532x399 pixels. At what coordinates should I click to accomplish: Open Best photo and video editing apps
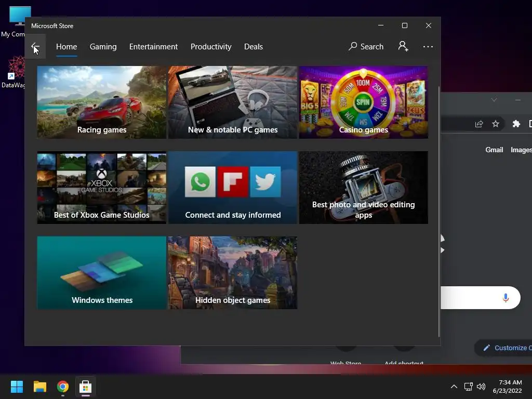363,187
